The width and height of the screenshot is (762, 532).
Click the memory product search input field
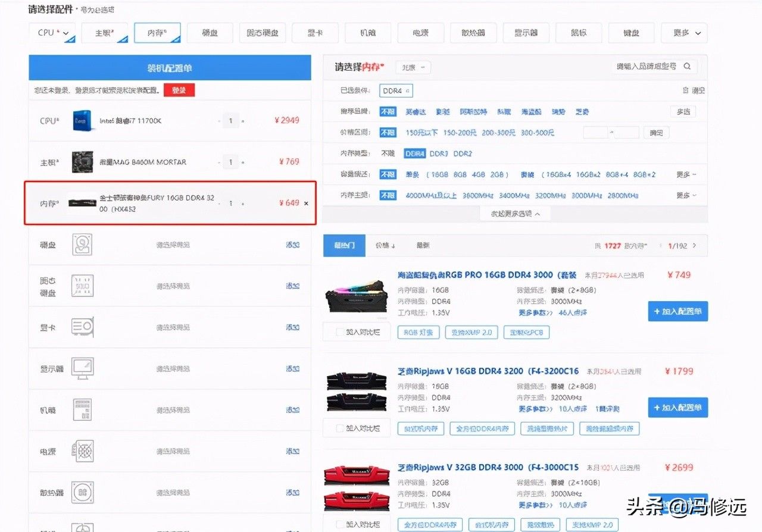pyautogui.click(x=645, y=67)
